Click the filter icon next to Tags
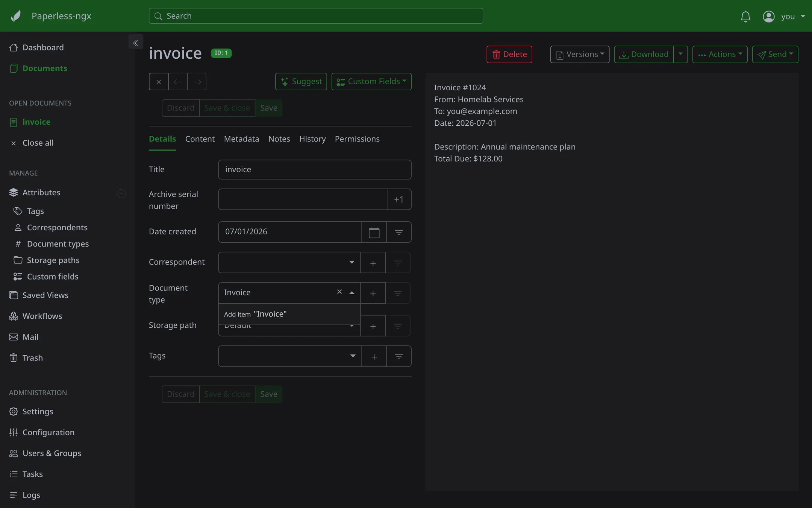 coord(399,356)
